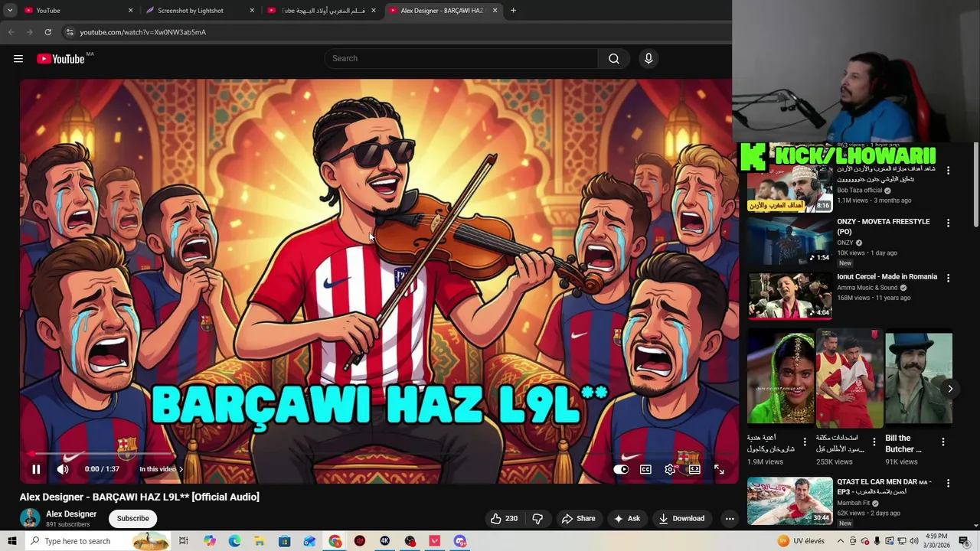Like the video with thumbs up
This screenshot has height=551, width=980.
point(504,518)
